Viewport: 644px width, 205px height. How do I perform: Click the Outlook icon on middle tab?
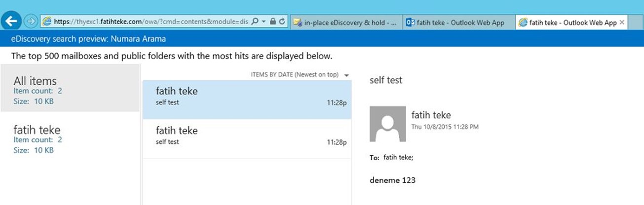410,22
